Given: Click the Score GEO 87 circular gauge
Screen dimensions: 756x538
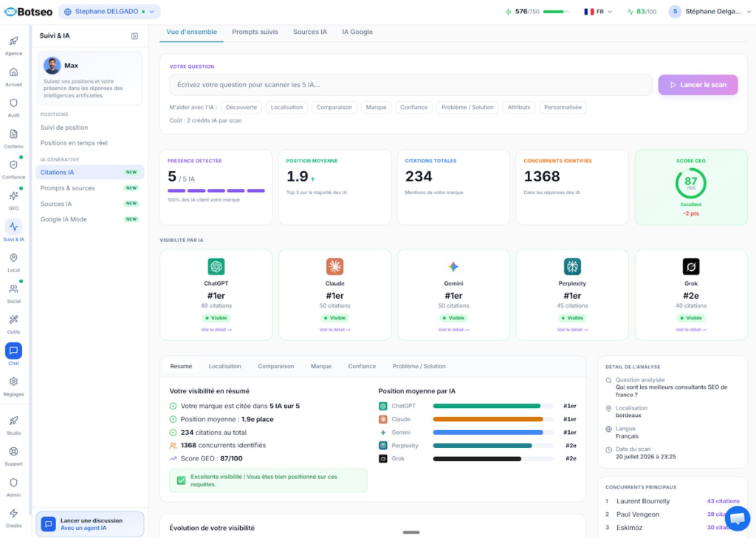Looking at the screenshot, I should [690, 183].
